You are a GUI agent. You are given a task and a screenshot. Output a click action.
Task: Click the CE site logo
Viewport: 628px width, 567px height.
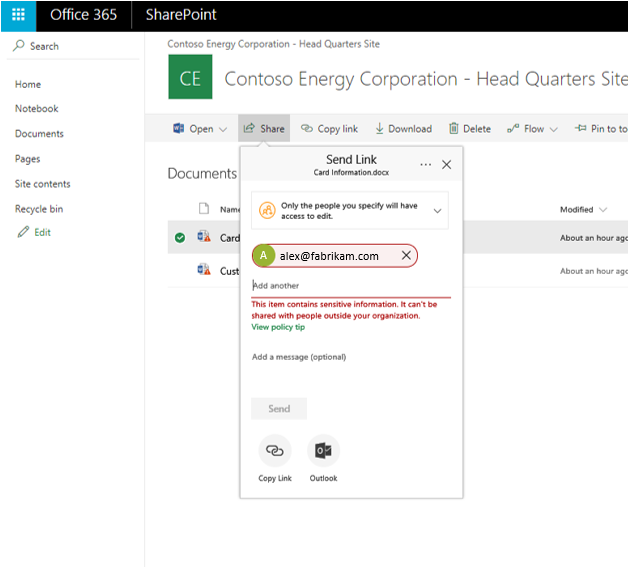click(190, 77)
